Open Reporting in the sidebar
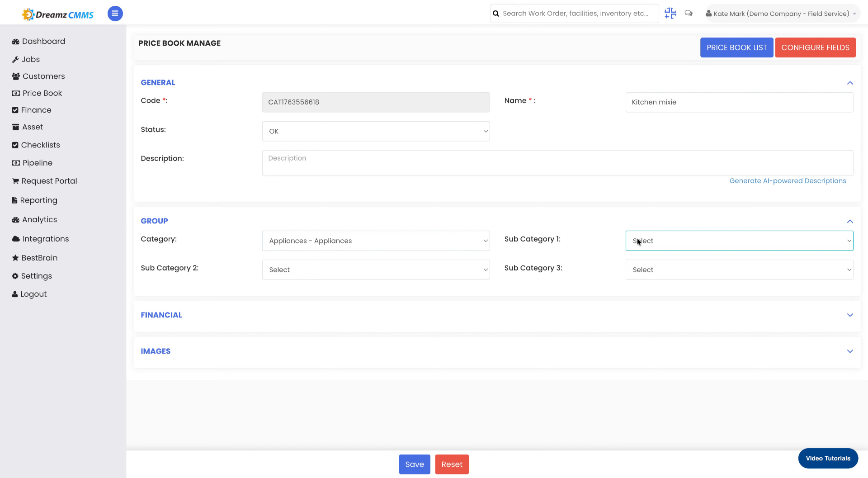The width and height of the screenshot is (868, 478). [39, 200]
